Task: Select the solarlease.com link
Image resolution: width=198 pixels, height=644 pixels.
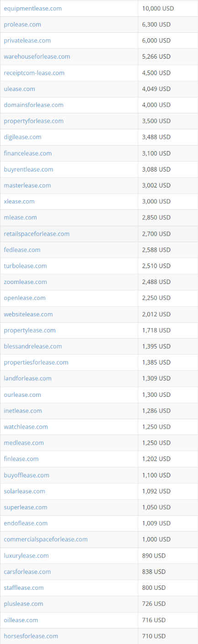Action: point(25,491)
